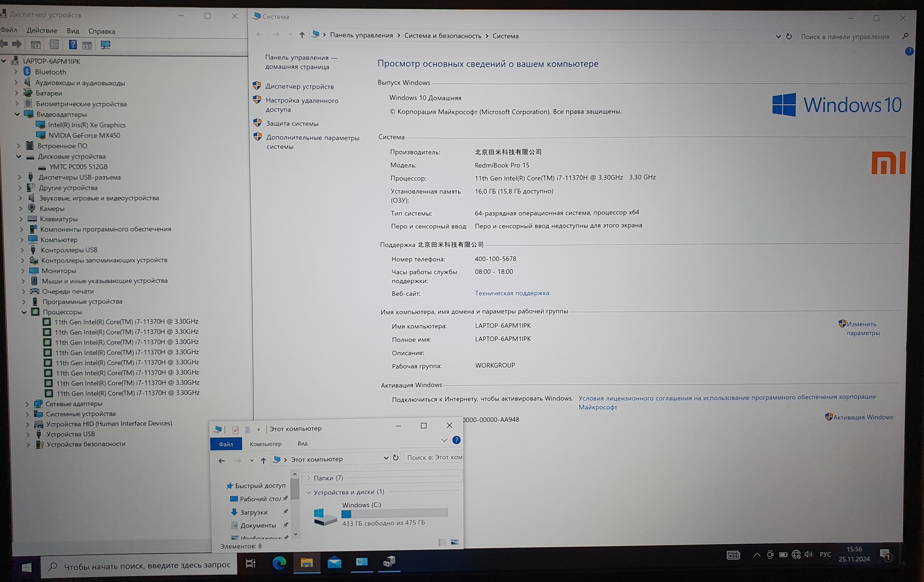The height and width of the screenshot is (582, 924).
Task: Select NVIDIA GeForce MX450 adapter
Action: [x=84, y=135]
